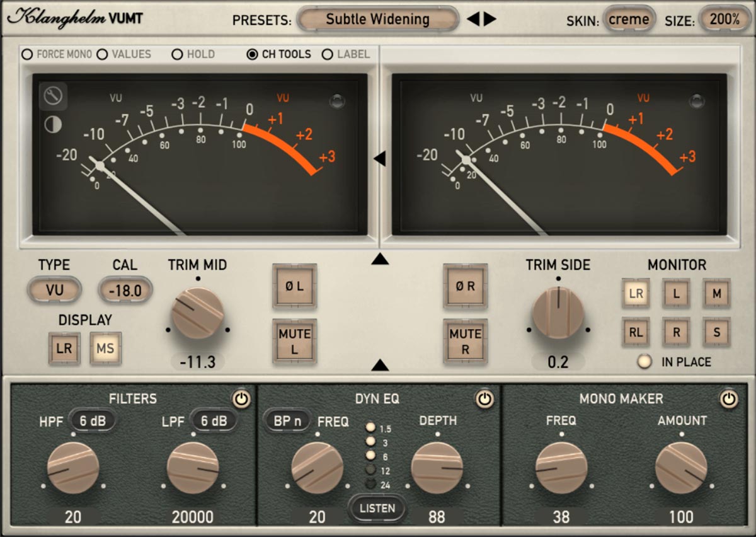Click the HPF frequency knob
This screenshot has width=756, height=537.
coord(73,468)
